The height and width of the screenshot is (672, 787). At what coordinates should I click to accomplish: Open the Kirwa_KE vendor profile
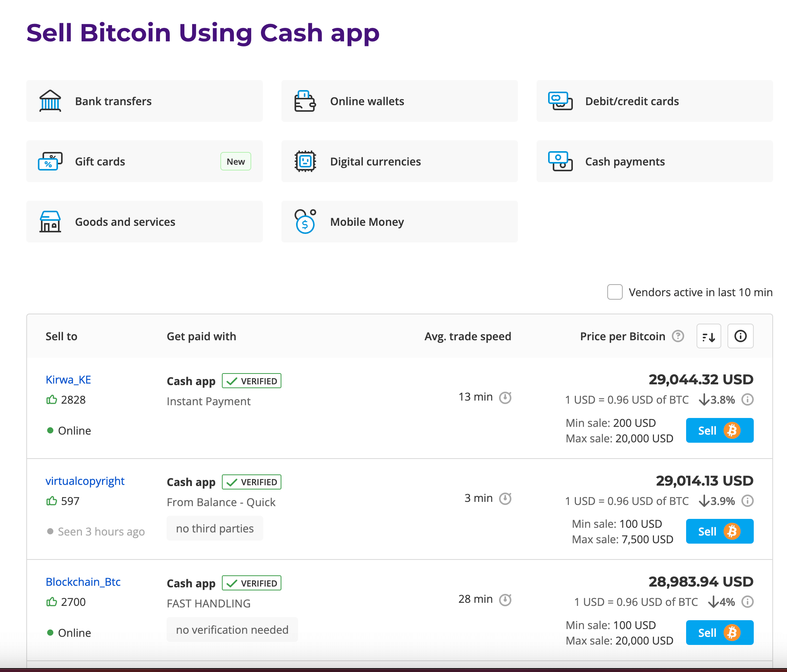coord(68,380)
